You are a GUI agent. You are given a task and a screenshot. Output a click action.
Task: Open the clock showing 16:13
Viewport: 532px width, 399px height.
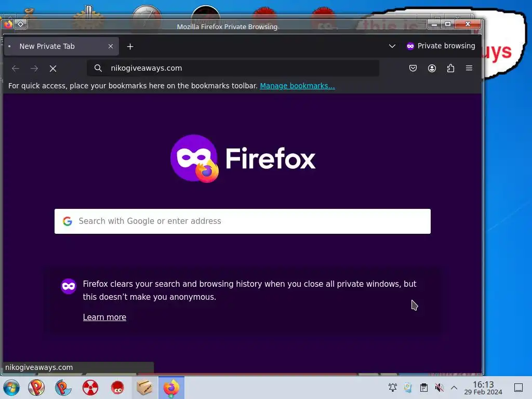click(483, 388)
